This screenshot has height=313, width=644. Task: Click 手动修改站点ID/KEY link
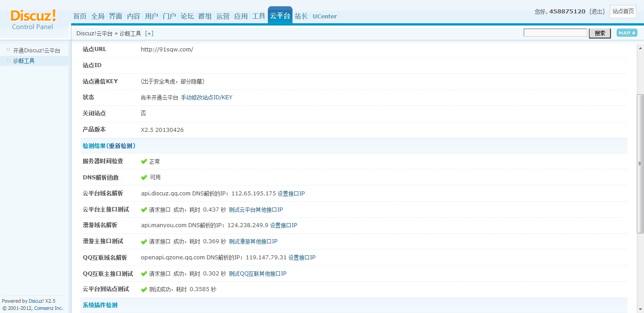point(207,97)
